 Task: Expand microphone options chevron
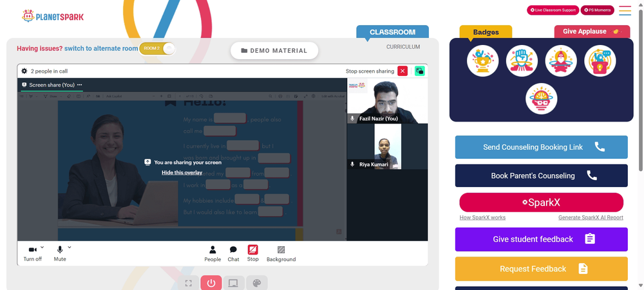[x=70, y=248]
